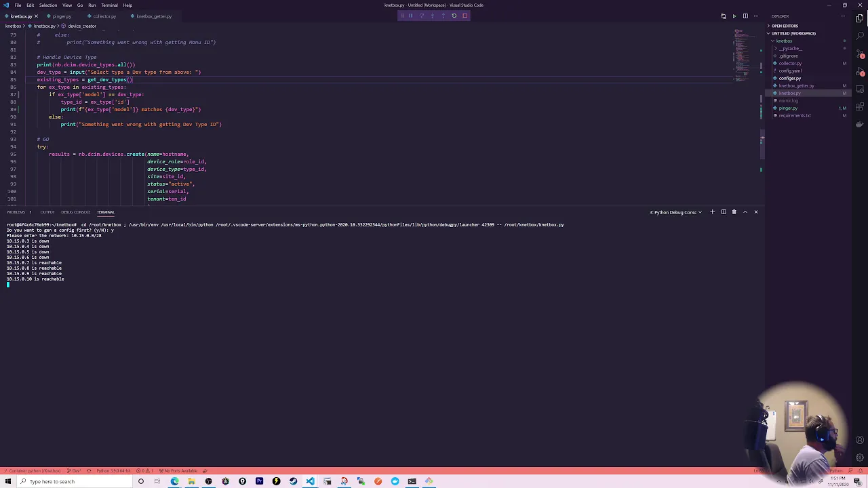This screenshot has width=868, height=488.
Task: Open the Run and Debug view
Action: pyautogui.click(x=860, y=71)
